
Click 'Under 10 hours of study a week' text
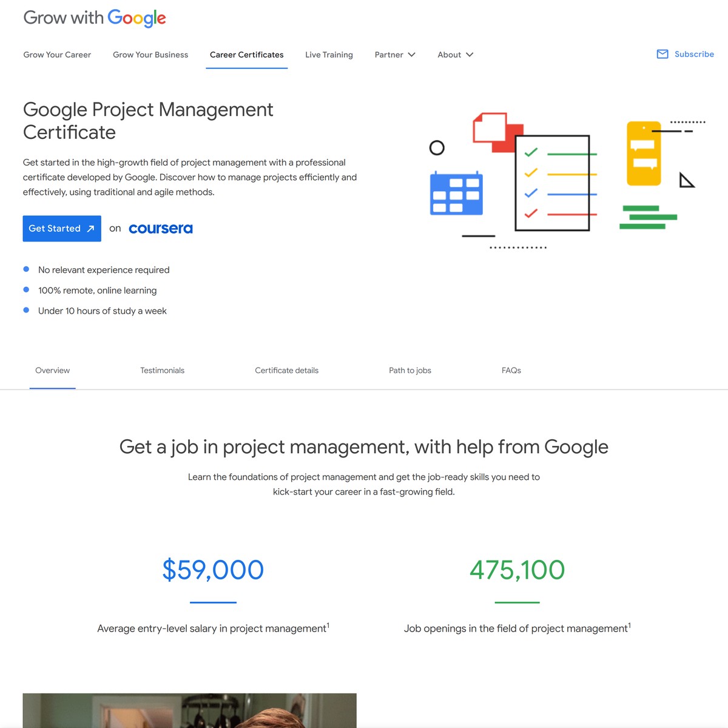coord(103,311)
